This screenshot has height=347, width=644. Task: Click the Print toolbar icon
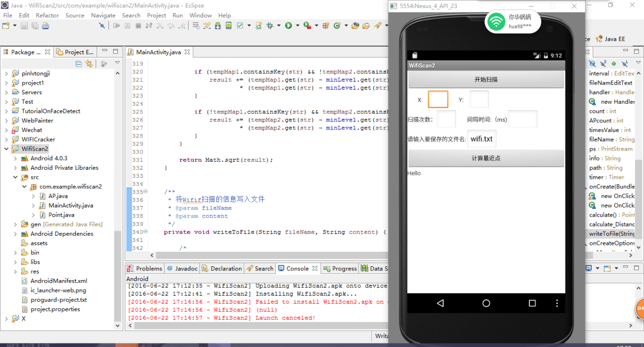click(x=45, y=25)
